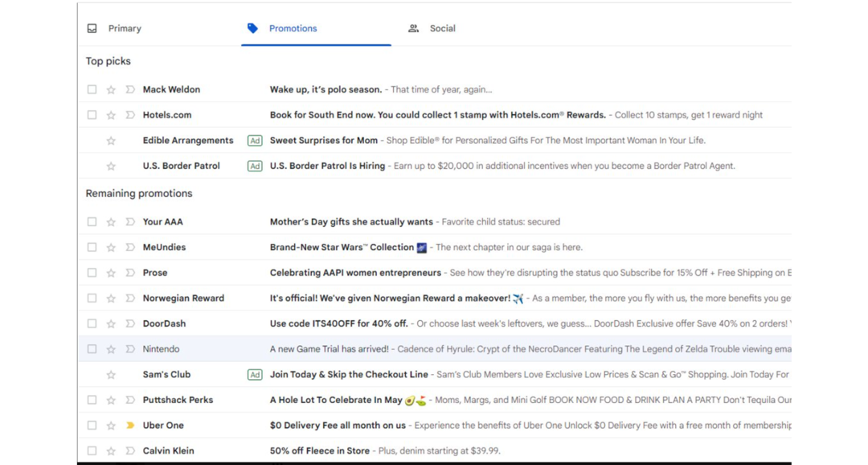Switch to the Primary tab

click(x=125, y=28)
